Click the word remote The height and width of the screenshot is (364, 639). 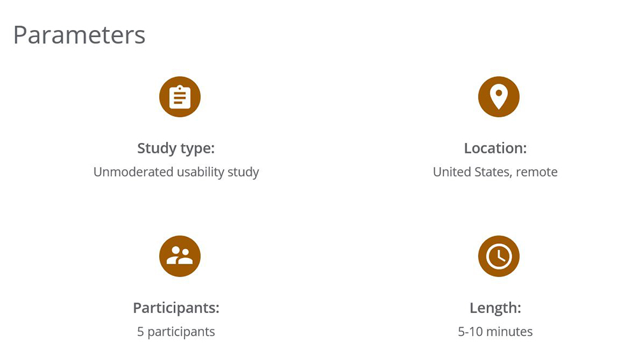[x=537, y=172]
